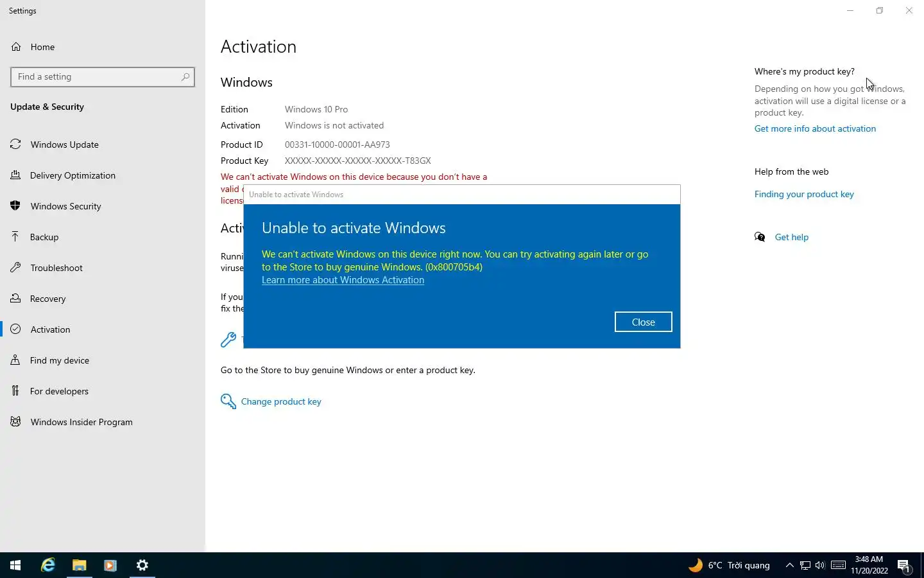Launch Internet Explorer from taskbar
The height and width of the screenshot is (578, 924).
(48, 565)
